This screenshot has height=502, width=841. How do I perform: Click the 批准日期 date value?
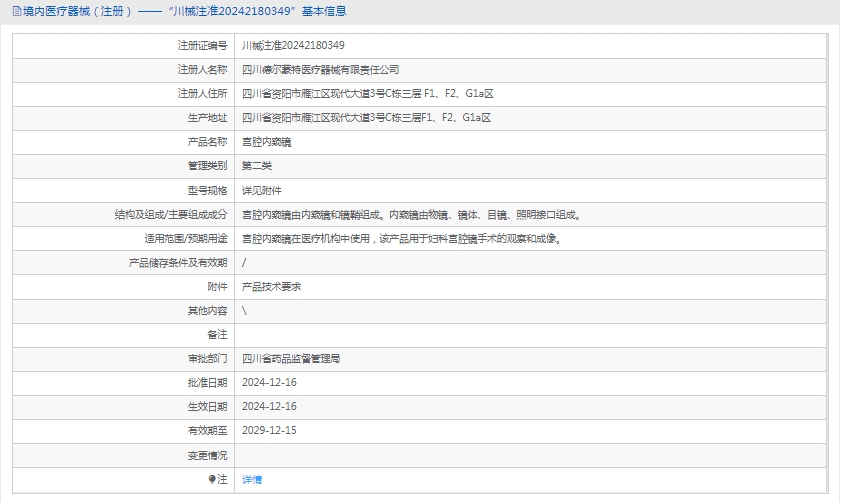point(269,382)
